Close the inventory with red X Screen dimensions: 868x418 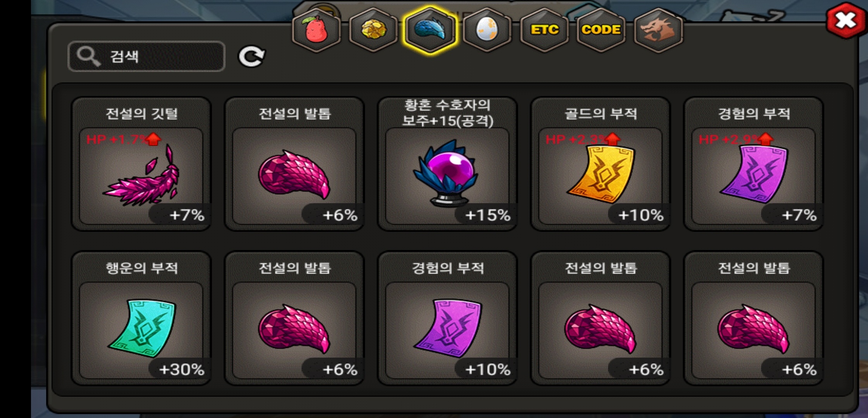(x=846, y=20)
